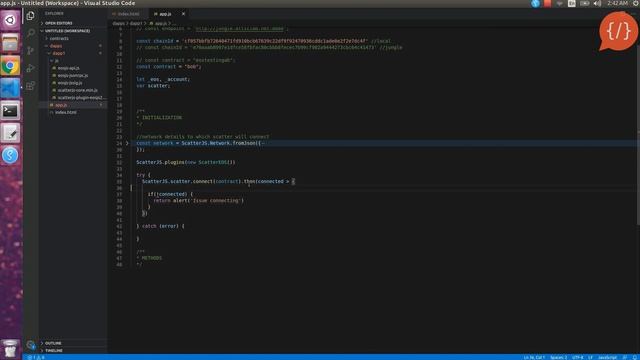Open the Trash in the dock
The width and height of the screenshot is (640, 360).
[10, 348]
